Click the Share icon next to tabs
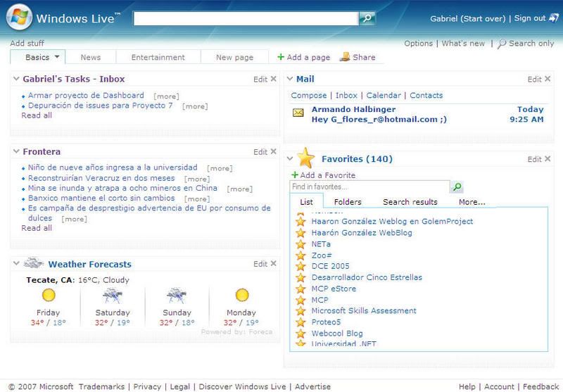The height and width of the screenshot is (392, 563). click(345, 57)
